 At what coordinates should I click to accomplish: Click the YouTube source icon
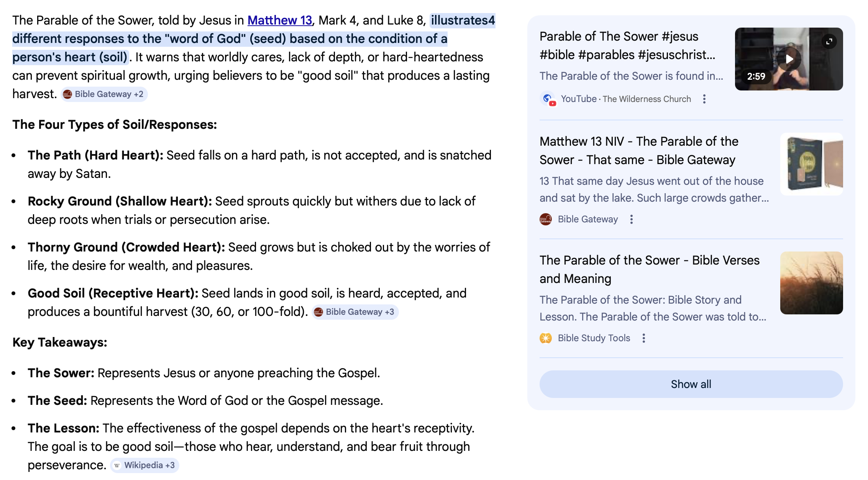(x=548, y=99)
